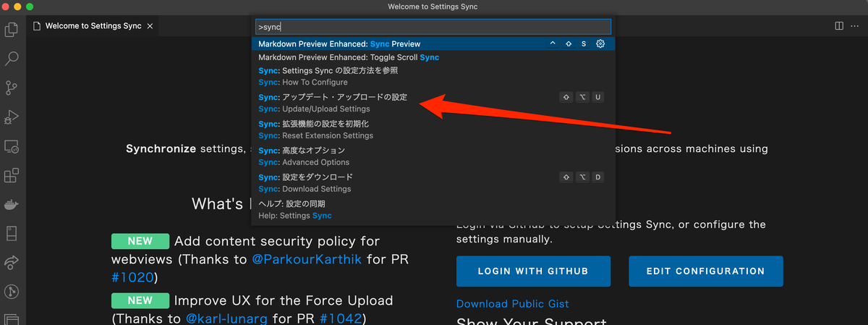Click the 'What's' heading text
The width and height of the screenshot is (868, 325).
pyautogui.click(x=216, y=204)
